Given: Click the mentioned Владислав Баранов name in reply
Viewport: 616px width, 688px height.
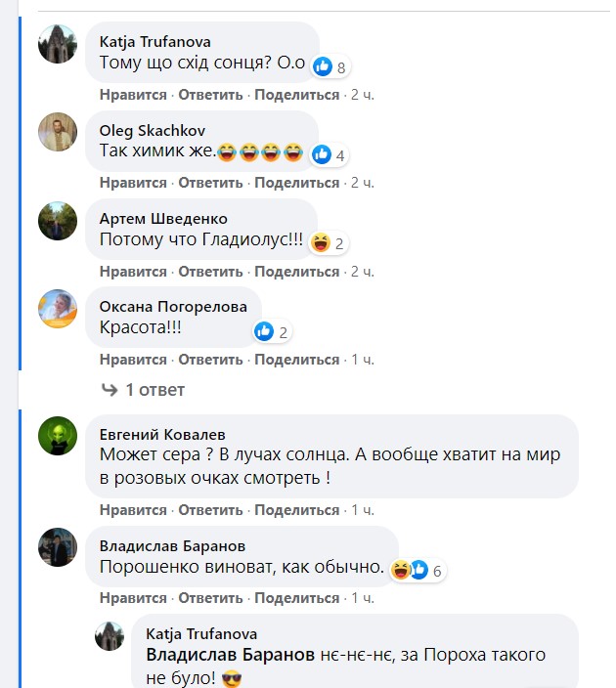Looking at the screenshot, I should [x=231, y=655].
